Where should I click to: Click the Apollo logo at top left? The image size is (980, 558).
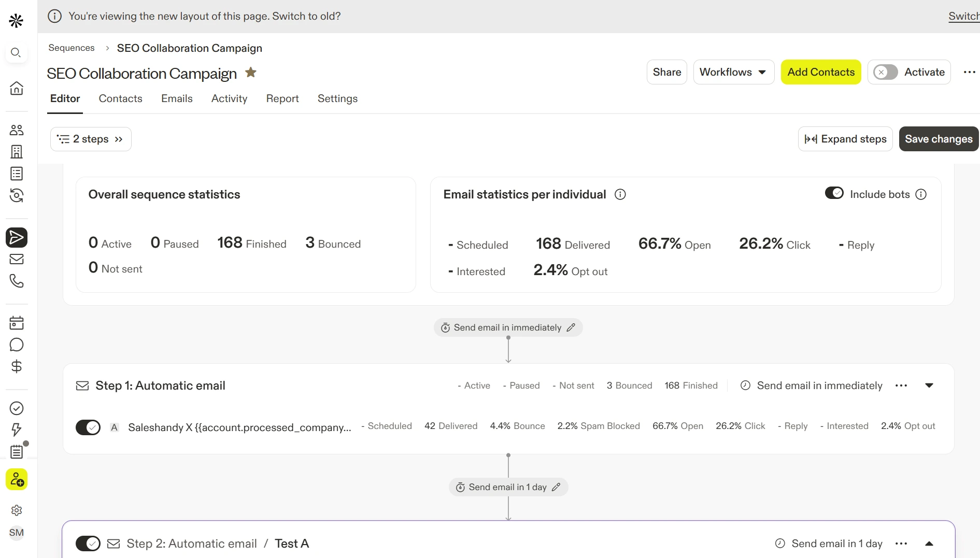coord(16,21)
